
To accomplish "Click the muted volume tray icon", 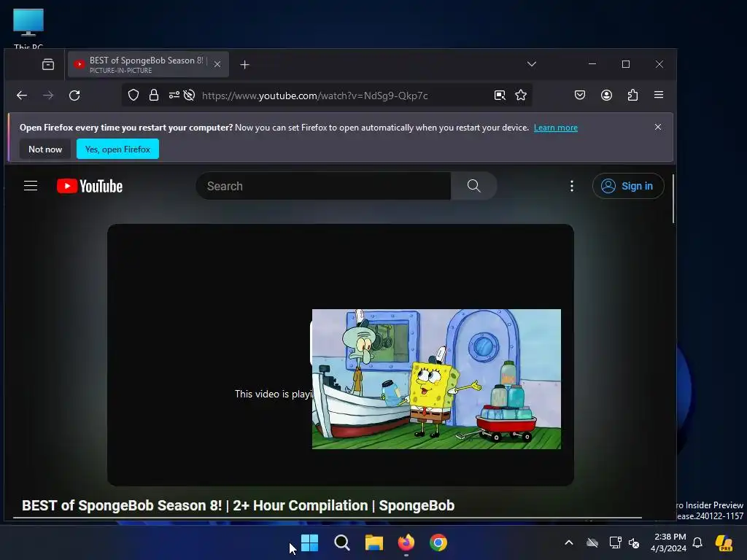I will [634, 542].
